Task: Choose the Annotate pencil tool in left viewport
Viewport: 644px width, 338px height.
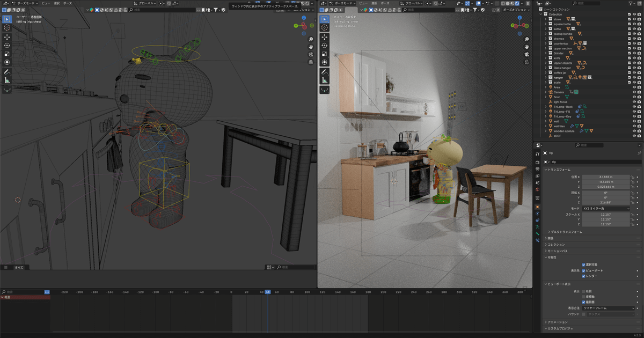Action: click(7, 71)
